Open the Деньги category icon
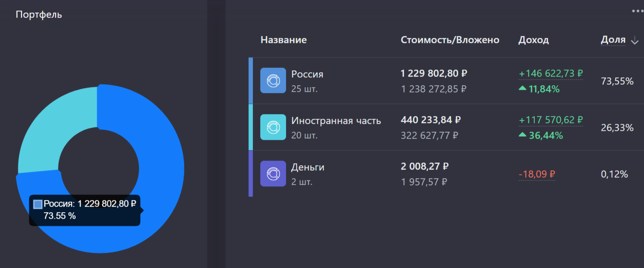This screenshot has width=644, height=268. coord(273,173)
